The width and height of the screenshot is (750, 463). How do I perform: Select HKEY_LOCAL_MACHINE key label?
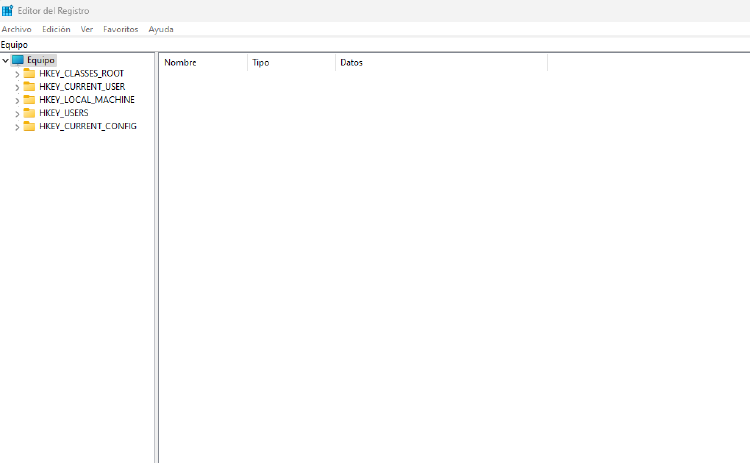coord(87,99)
